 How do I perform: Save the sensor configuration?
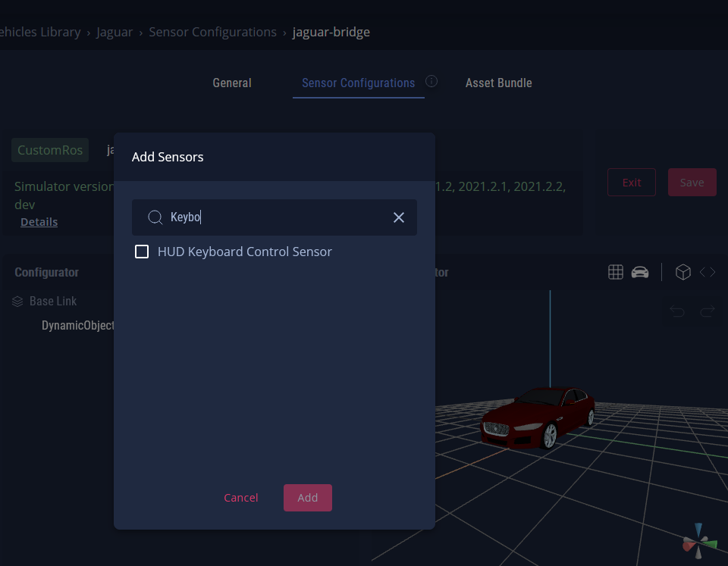(692, 183)
